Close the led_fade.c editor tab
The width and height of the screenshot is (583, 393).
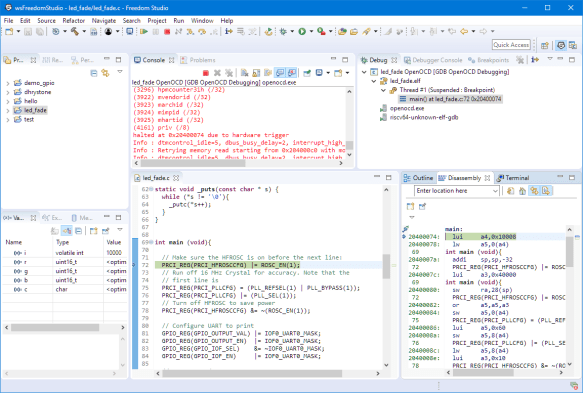pos(176,178)
